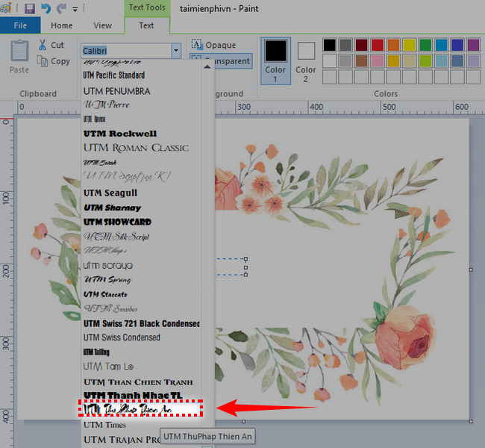This screenshot has height=448, width=485.
Task: Pick the black color swatch
Action: (x=329, y=45)
